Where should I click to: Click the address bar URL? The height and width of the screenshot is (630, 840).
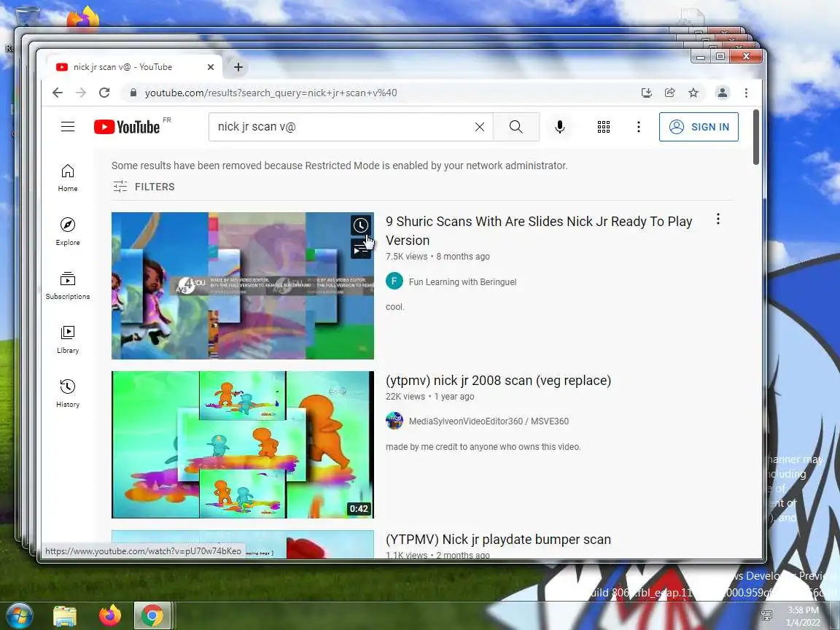pyautogui.click(x=271, y=93)
